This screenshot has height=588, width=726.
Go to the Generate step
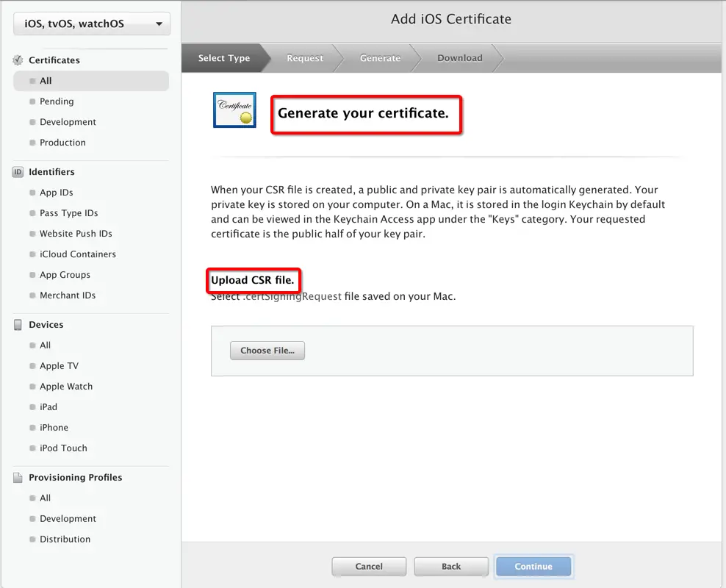(380, 58)
